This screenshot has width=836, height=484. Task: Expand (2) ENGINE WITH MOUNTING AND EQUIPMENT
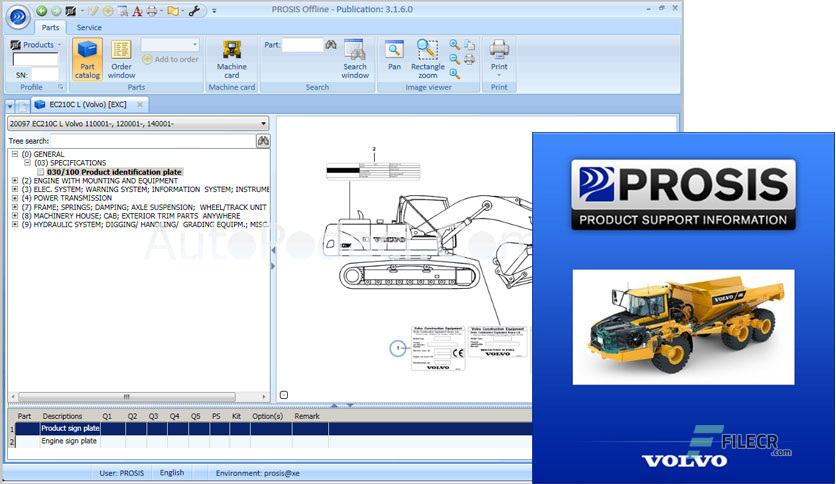pos(14,181)
